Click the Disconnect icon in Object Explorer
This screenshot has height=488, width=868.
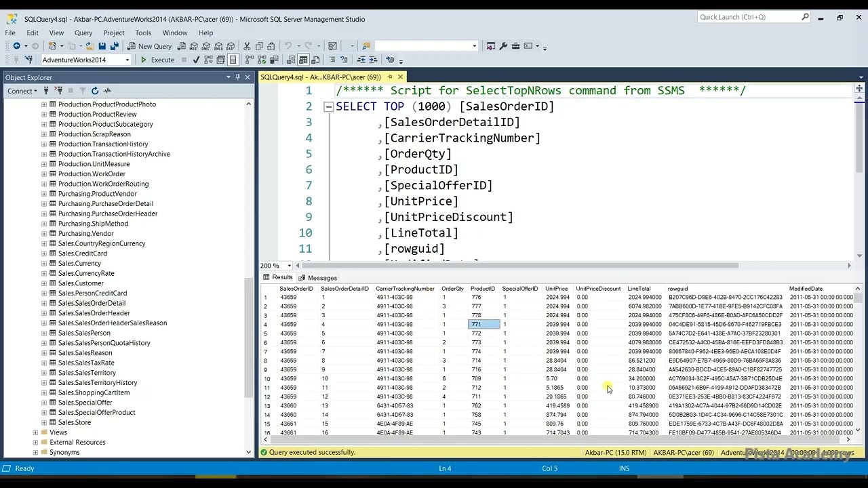(58, 91)
